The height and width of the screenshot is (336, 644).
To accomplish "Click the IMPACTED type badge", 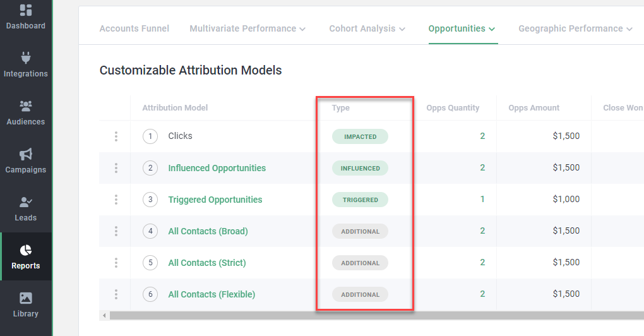I will pyautogui.click(x=360, y=136).
